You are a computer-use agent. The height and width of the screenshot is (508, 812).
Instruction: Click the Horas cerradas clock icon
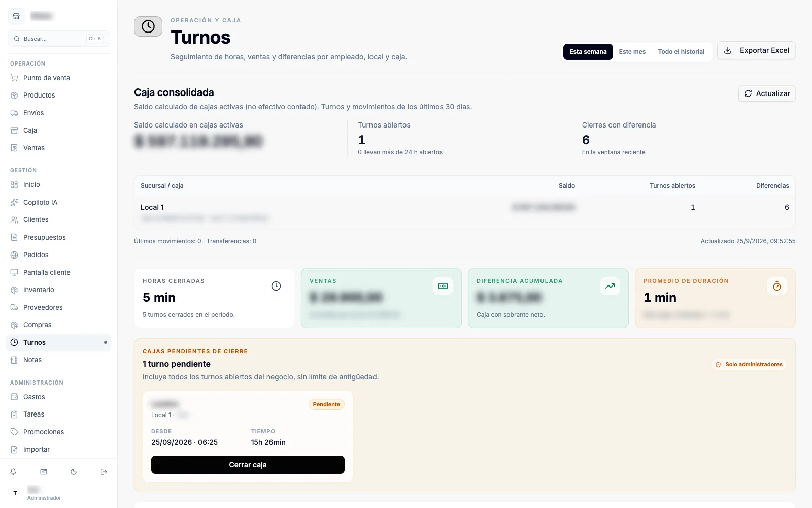point(276,286)
